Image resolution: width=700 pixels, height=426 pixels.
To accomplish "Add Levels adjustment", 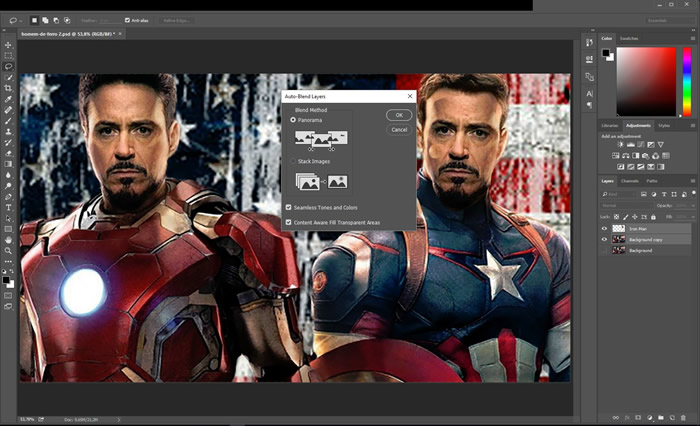I will tap(631, 144).
